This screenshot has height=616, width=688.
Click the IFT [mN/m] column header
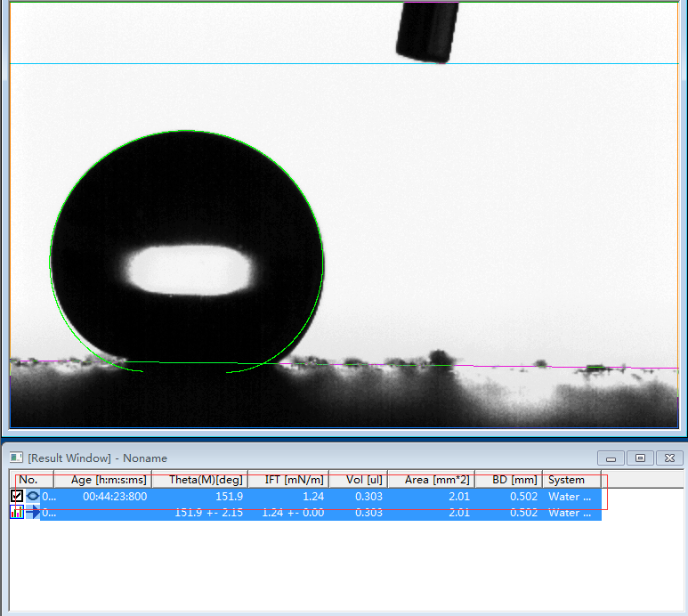[x=287, y=480]
